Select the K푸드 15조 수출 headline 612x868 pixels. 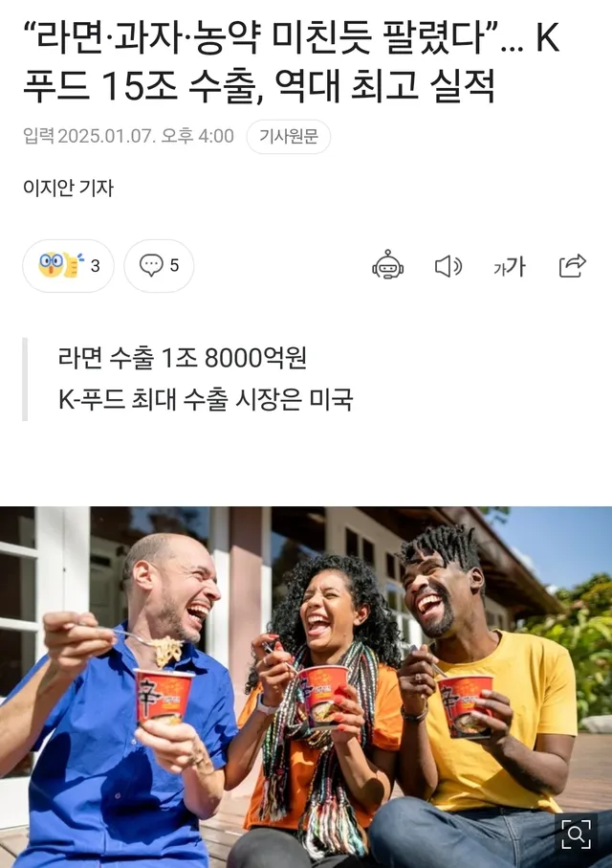pyautogui.click(x=292, y=62)
